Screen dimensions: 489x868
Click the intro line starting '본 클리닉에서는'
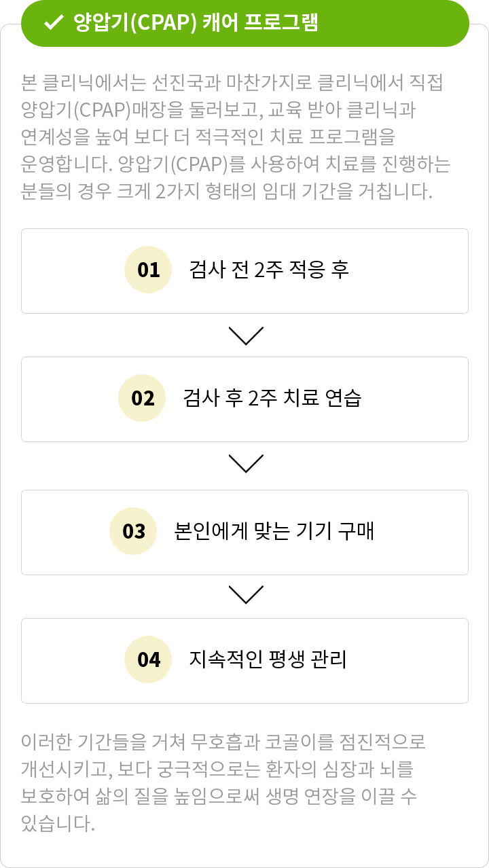(x=232, y=83)
